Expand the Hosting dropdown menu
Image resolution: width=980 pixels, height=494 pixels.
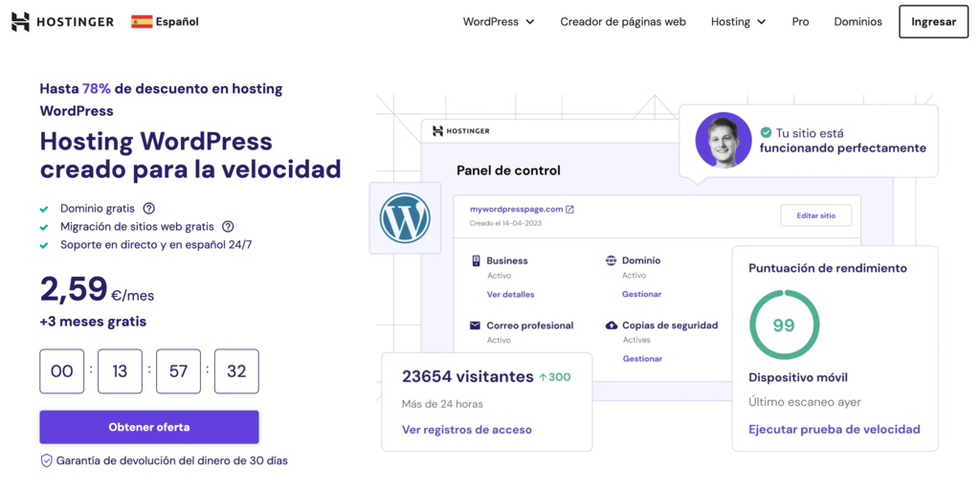(x=738, y=21)
